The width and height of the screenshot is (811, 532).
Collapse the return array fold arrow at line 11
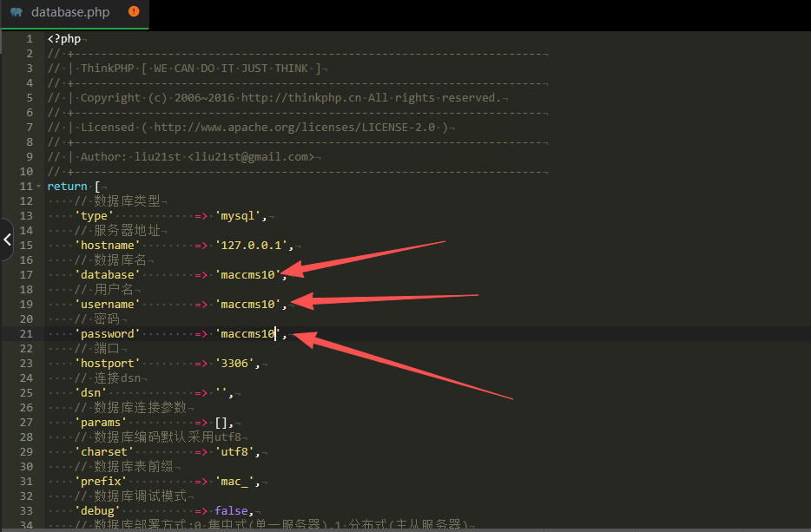pos(38,187)
